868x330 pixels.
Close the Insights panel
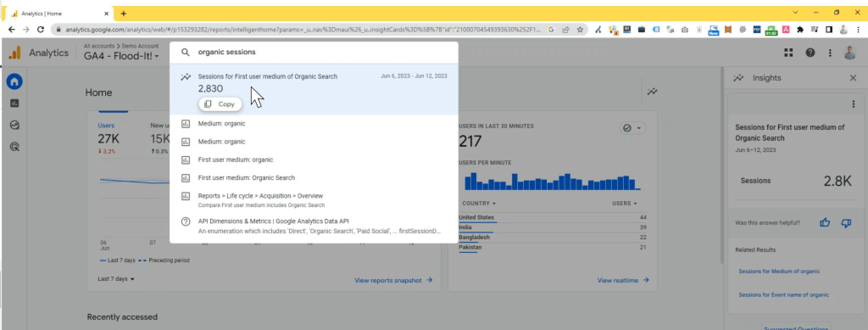pos(853,78)
